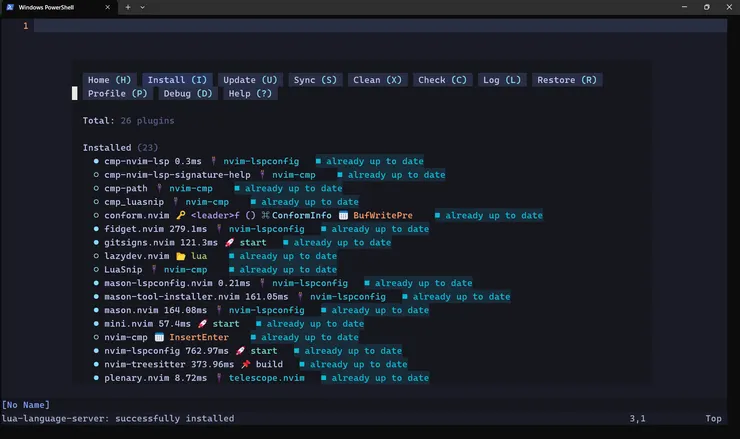The height and width of the screenshot is (439, 740).
Task: Select the nvim-treesitter plugin entry
Action: click(144, 364)
